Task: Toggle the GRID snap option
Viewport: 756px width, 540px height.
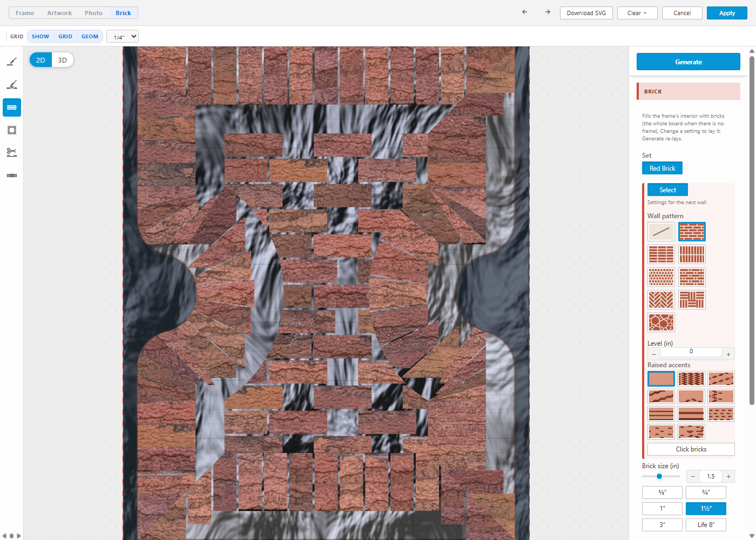Action: pos(65,36)
